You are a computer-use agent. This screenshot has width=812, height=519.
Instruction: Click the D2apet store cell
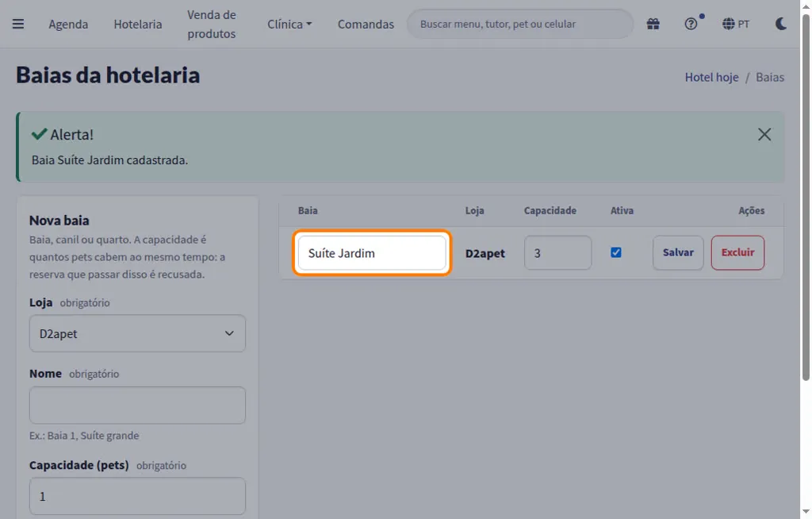point(485,253)
